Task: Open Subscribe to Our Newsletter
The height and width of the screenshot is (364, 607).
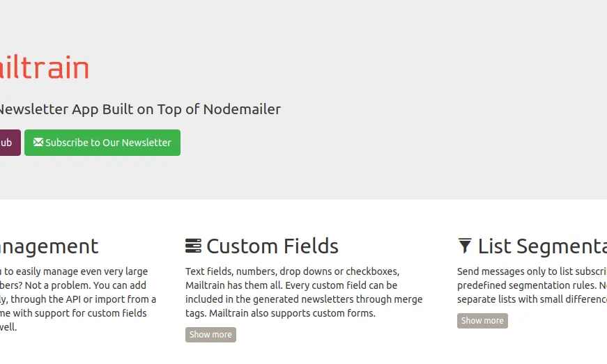Action: (x=102, y=143)
